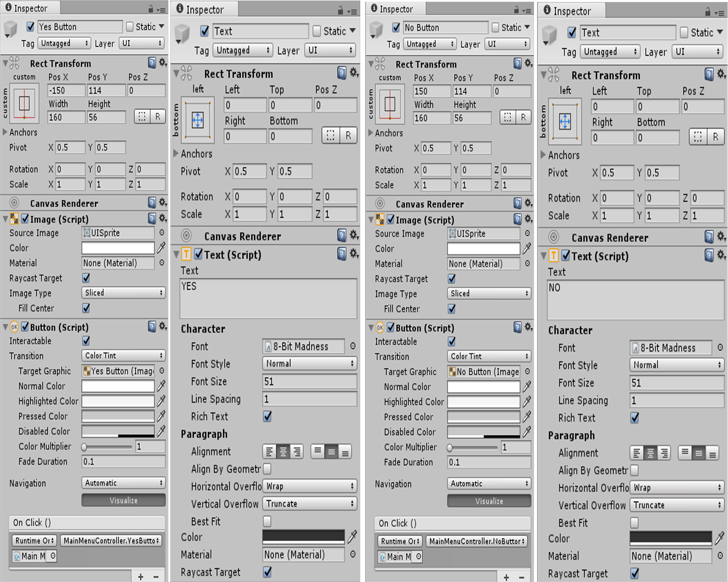Image resolution: width=728 pixels, height=582 pixels.
Task: Set left horizontal alignment in YES Text inspector
Action: pos(269,452)
